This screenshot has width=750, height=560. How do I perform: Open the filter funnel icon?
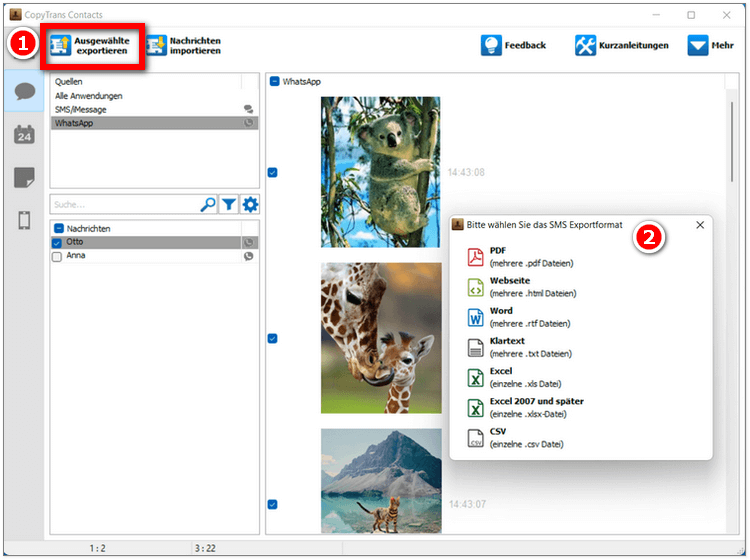(229, 205)
